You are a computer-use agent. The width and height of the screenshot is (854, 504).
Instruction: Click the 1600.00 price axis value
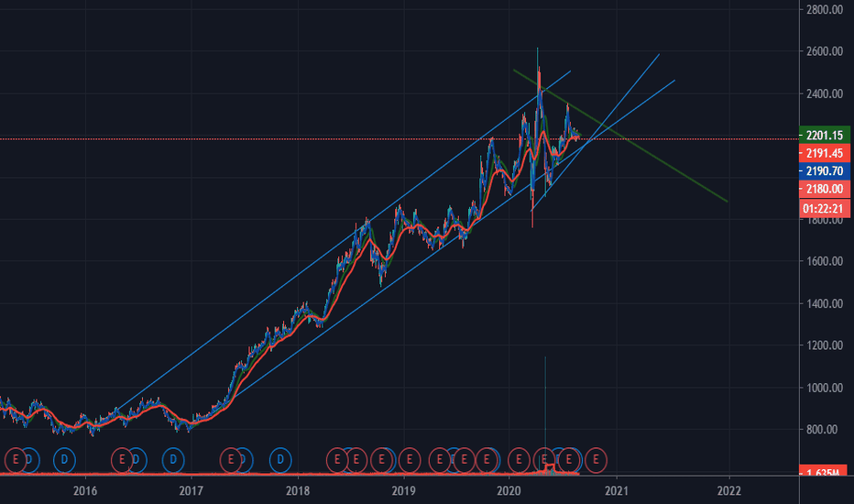tap(825, 261)
